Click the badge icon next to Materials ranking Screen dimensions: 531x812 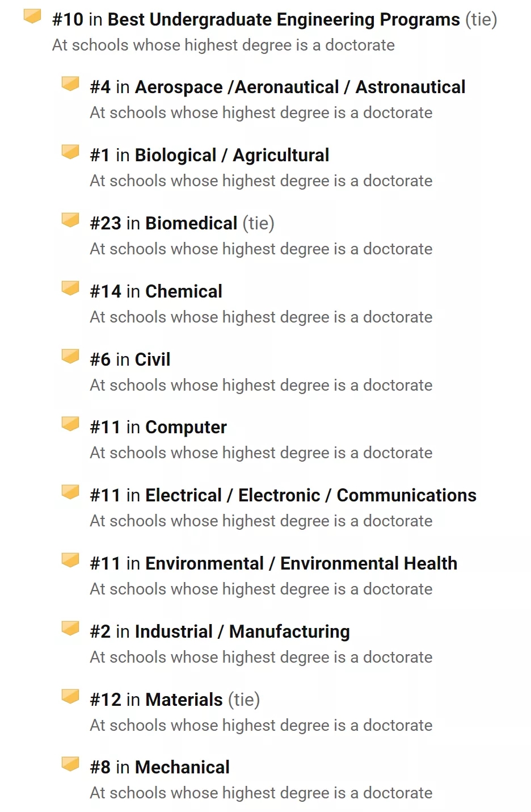click(70, 697)
